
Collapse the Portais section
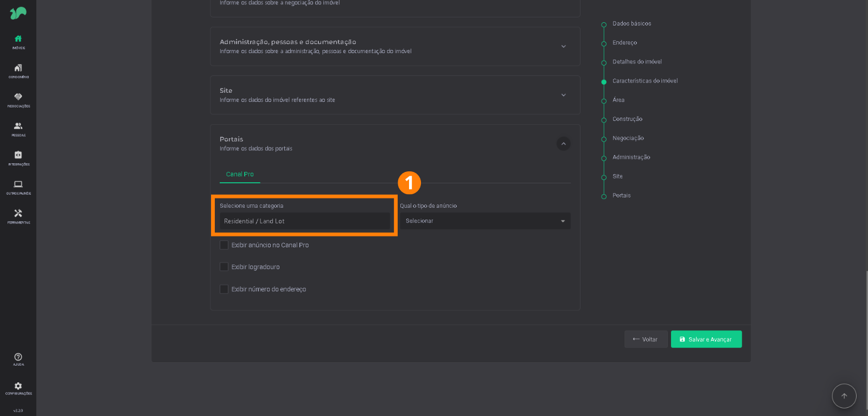(x=563, y=144)
